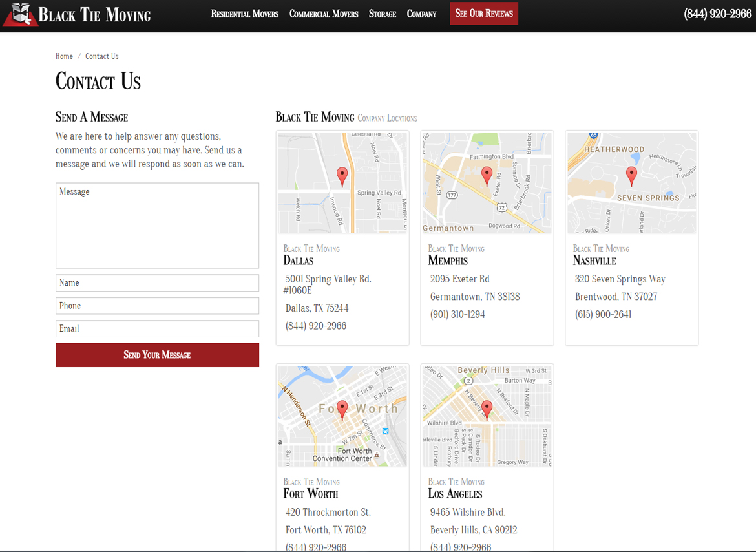Focus the Email input field

157,329
